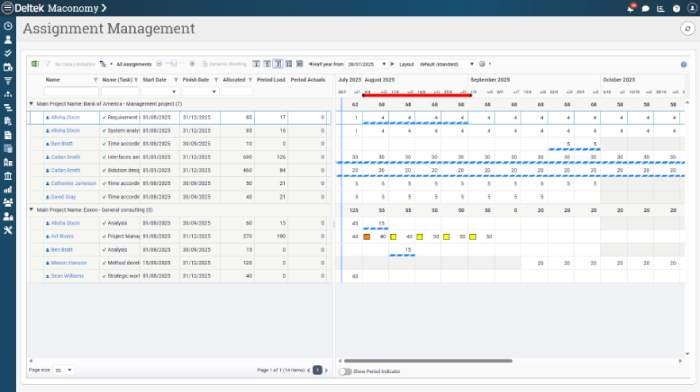Screen dimensions: 700x392
Task: Open Sean Williams employee link
Action: click(67, 276)
